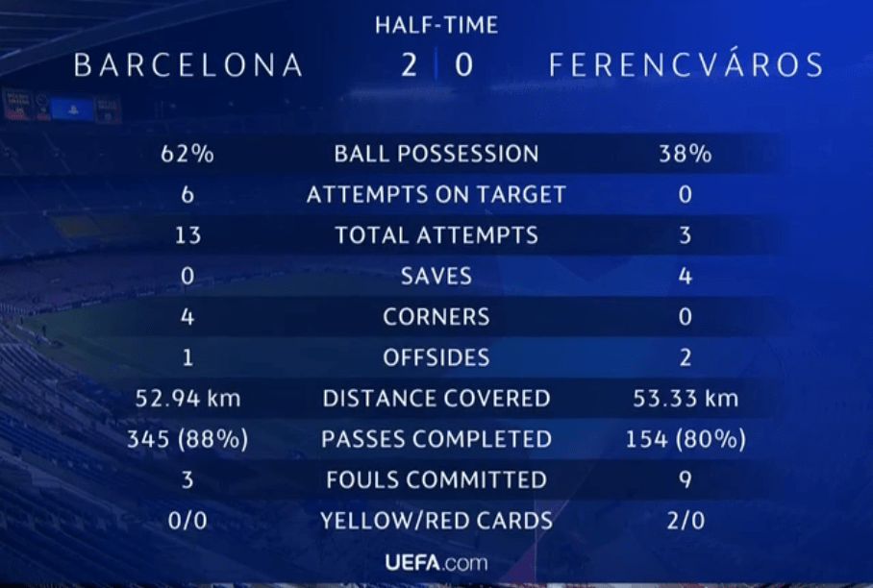This screenshot has width=873, height=588.
Task: Select the CORNERS stat label
Action: 436,317
